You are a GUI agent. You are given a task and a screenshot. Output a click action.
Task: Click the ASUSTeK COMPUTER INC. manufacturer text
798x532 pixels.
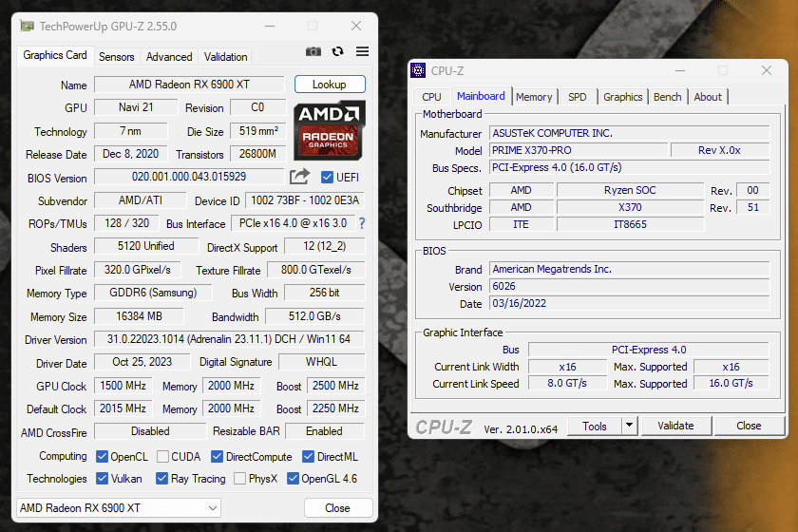(x=552, y=133)
